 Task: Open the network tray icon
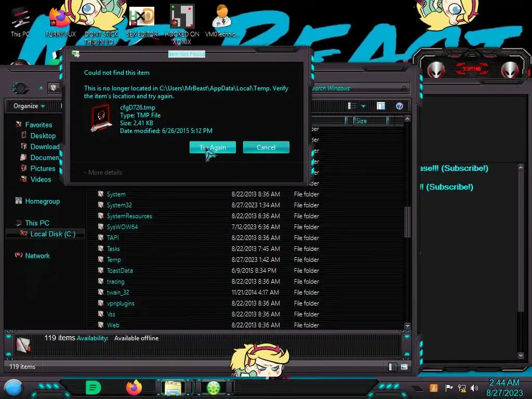pyautogui.click(x=461, y=388)
